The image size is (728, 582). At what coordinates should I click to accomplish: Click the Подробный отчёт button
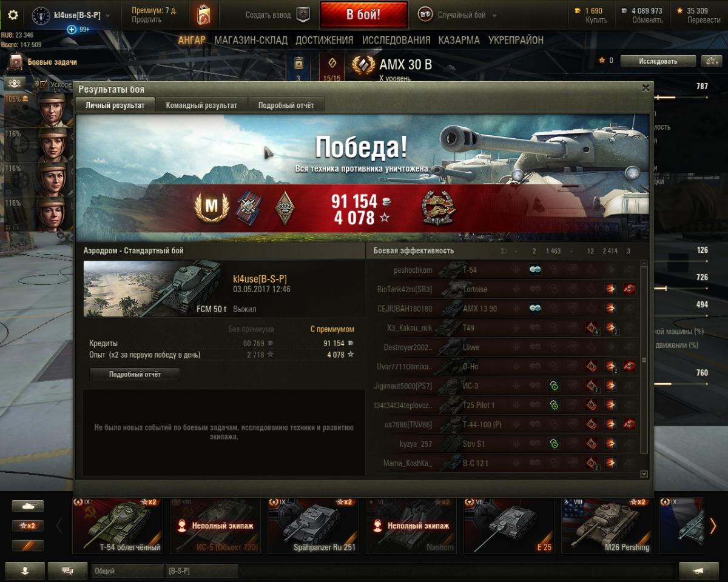135,374
